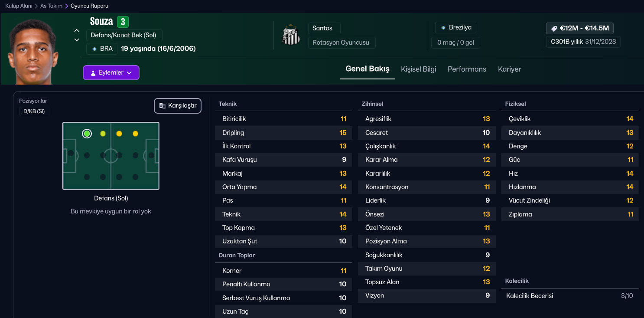Screen dimensions: 644x318
Task: Click the green number 3 badge beside Souza
Action: coord(122,22)
